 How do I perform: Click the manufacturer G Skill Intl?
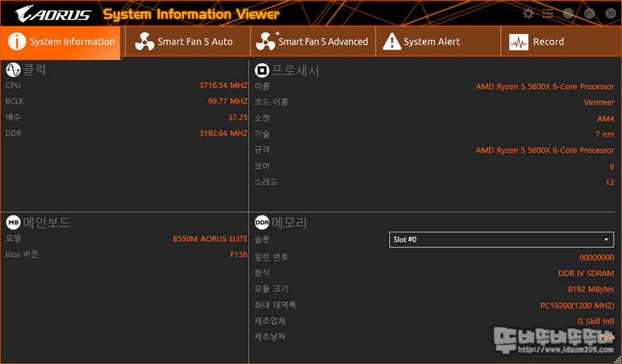[x=596, y=322]
